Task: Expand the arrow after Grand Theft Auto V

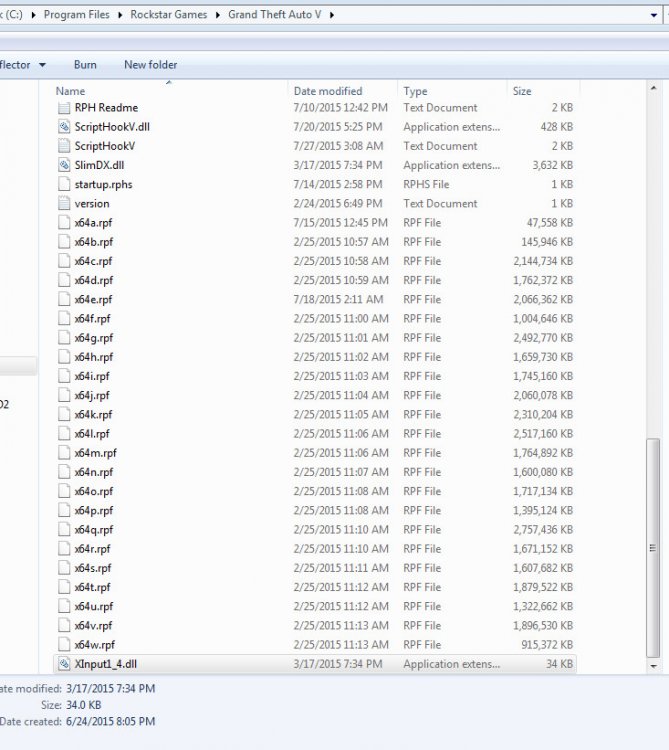Action: point(331,15)
